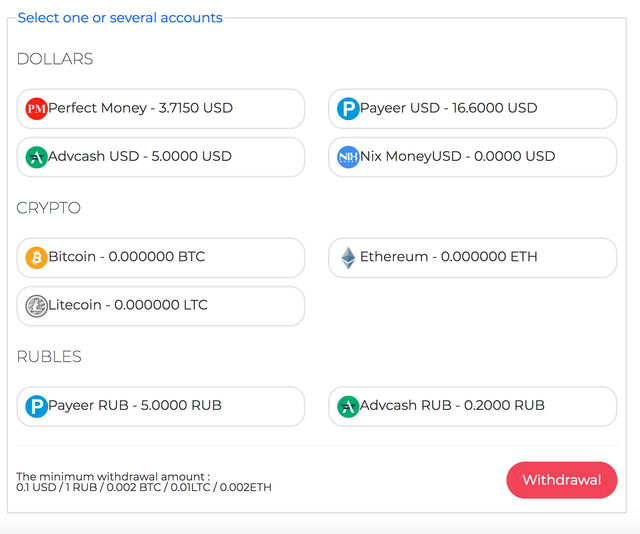The width and height of the screenshot is (640, 534).
Task: Click the red Perfect Money PM icon
Action: point(36,109)
